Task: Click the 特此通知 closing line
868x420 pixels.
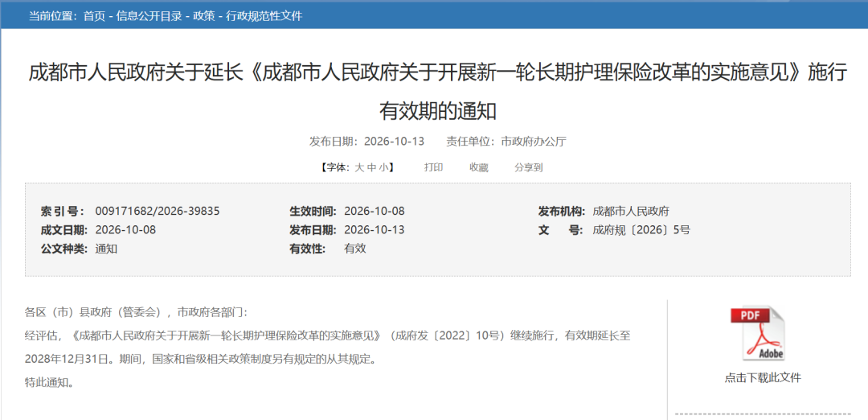Action: click(49, 383)
